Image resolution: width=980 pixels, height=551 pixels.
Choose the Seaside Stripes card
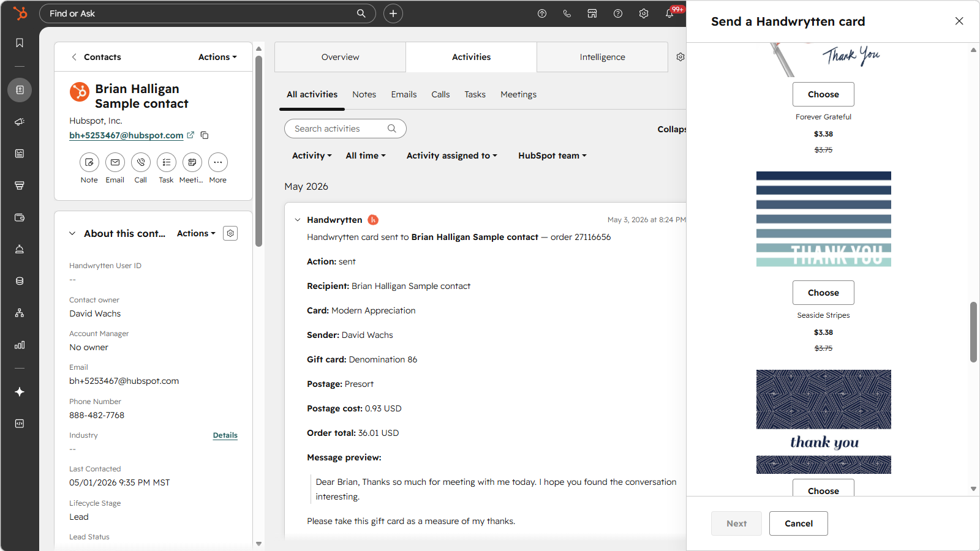823,293
